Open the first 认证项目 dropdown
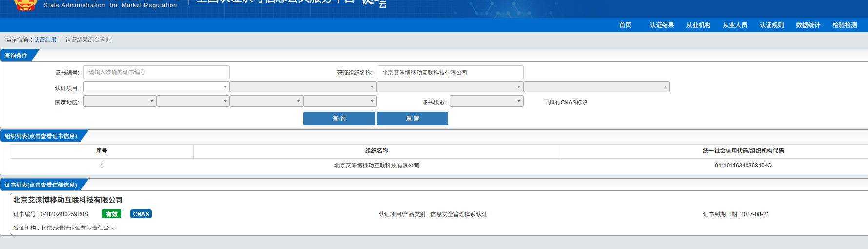 (156, 87)
